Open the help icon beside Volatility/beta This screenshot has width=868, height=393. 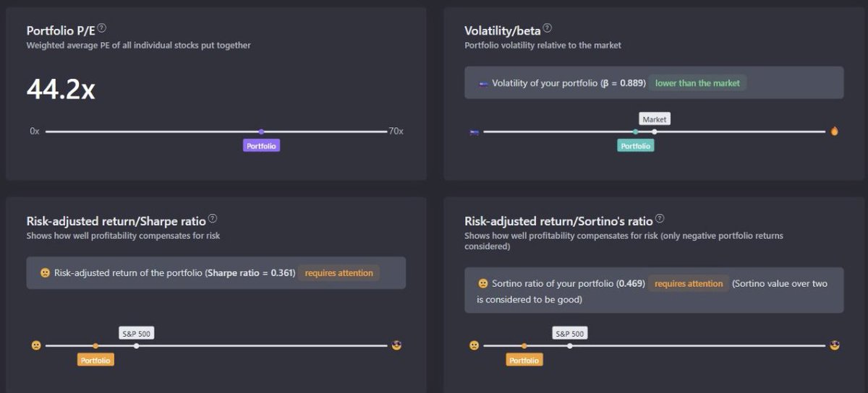tap(548, 28)
